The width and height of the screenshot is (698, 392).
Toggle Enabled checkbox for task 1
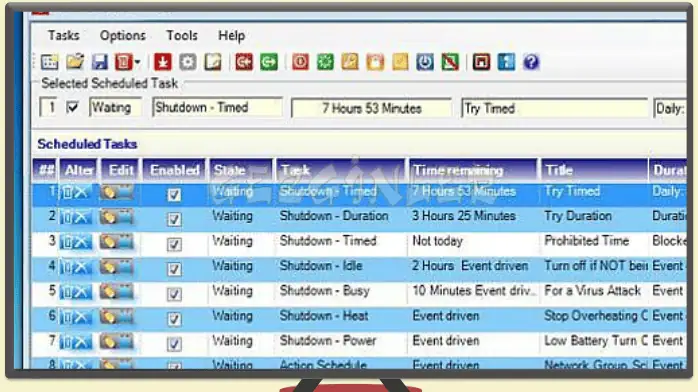coord(174,194)
